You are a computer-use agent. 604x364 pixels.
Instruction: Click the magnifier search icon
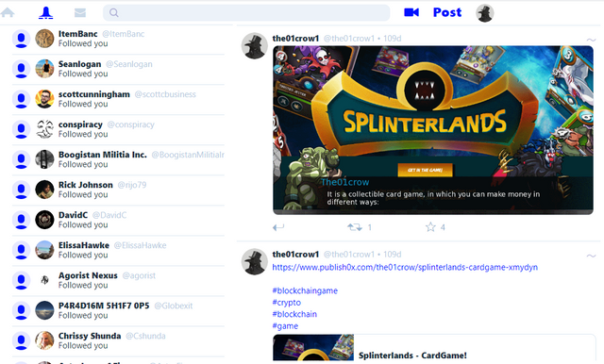[113, 12]
